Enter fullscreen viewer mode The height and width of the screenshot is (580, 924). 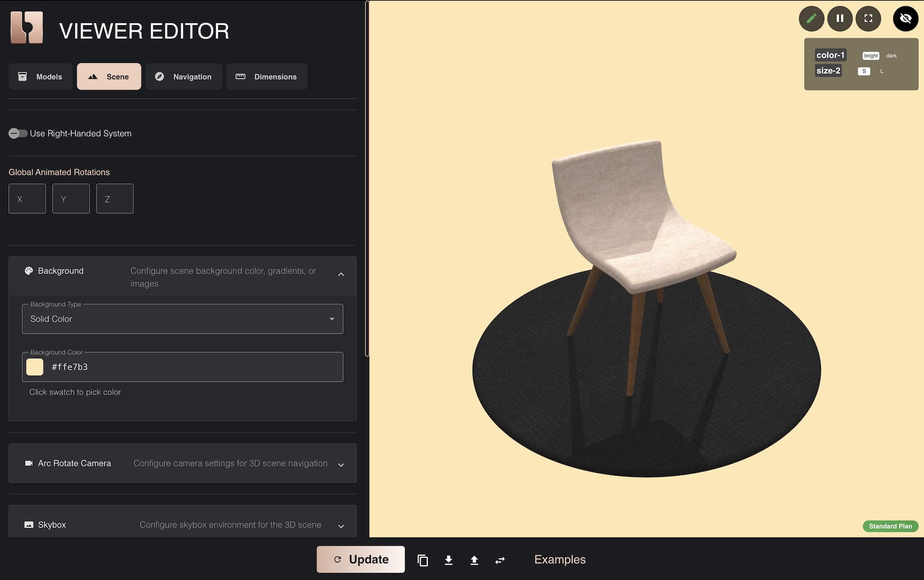coord(868,18)
